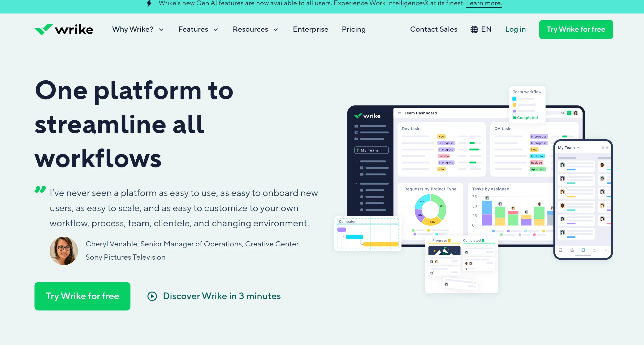Expand the Features menu chevron

[x=216, y=30]
